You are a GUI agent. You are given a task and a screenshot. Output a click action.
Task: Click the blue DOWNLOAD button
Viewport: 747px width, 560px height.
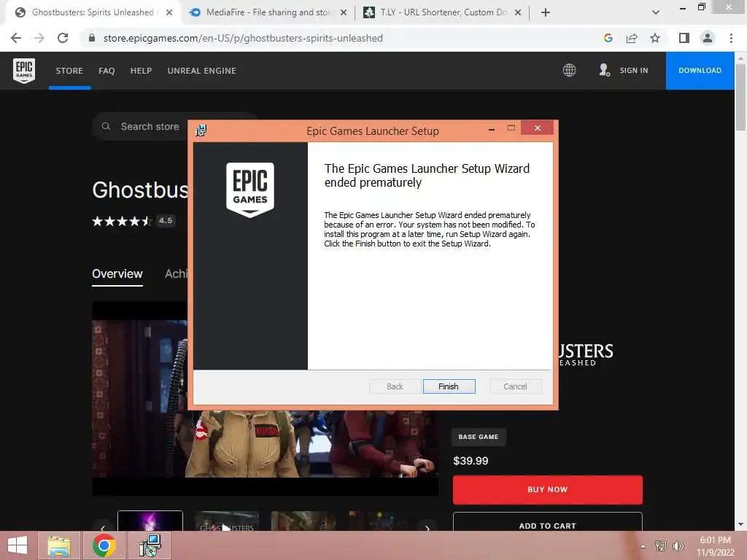pos(700,71)
